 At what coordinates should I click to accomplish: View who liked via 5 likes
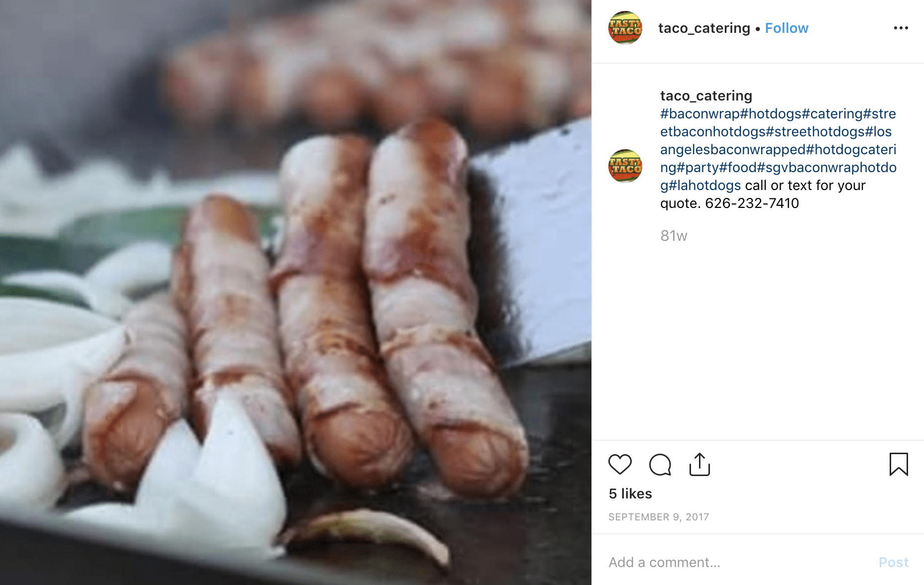[x=630, y=493]
